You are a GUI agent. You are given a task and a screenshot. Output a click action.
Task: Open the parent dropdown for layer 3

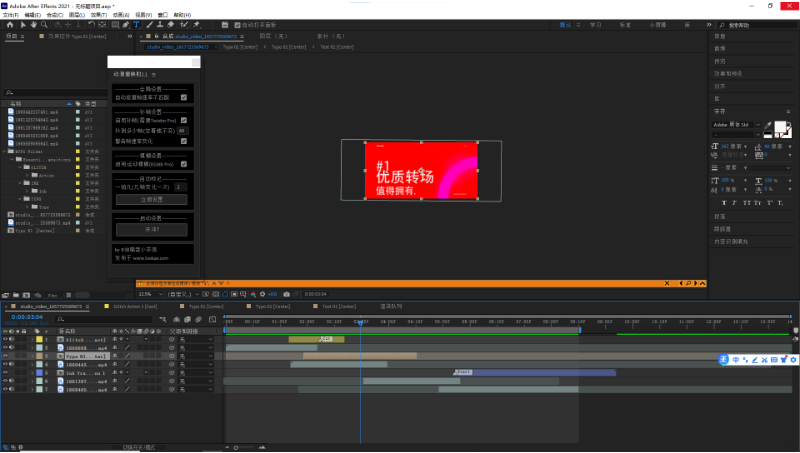point(196,356)
